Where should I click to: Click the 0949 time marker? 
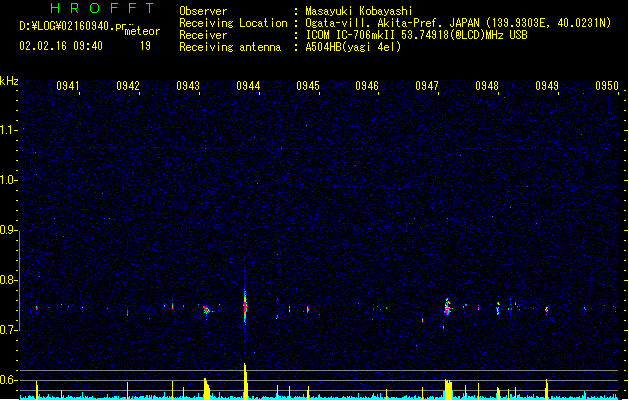547,86
